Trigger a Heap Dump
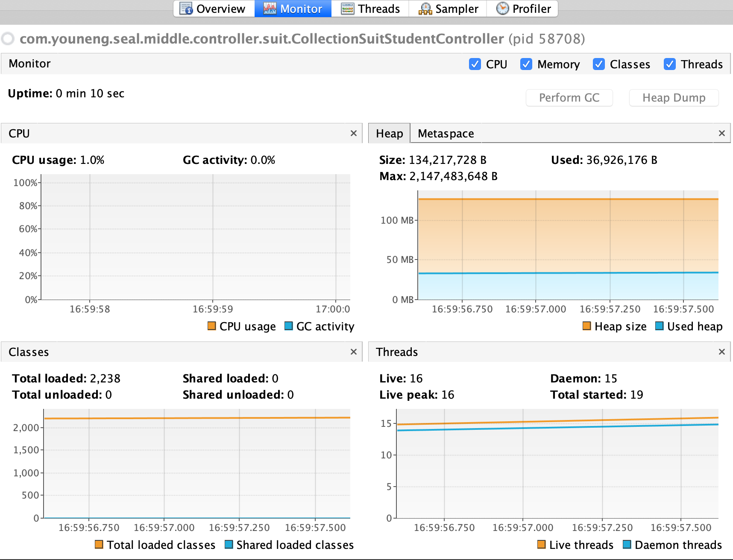733x560 pixels. 674,97
